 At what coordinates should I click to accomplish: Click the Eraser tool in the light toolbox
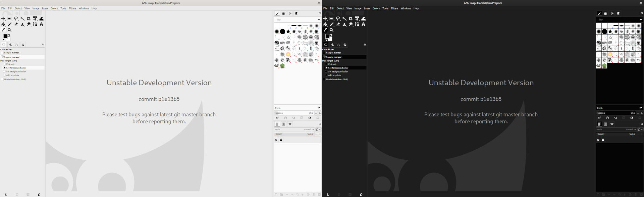16,24
